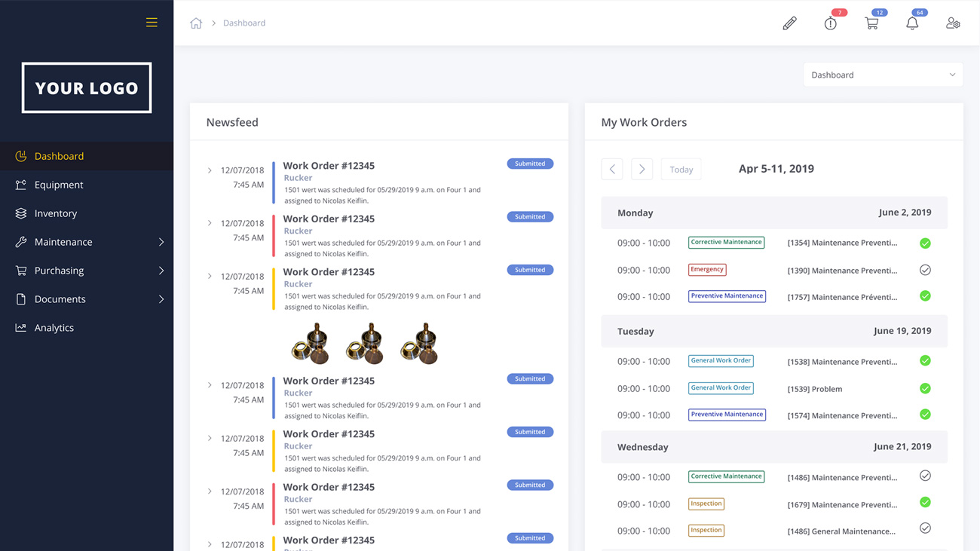Image resolution: width=980 pixels, height=551 pixels.
Task: Open work order '[1539] Problem'
Action: (x=815, y=389)
